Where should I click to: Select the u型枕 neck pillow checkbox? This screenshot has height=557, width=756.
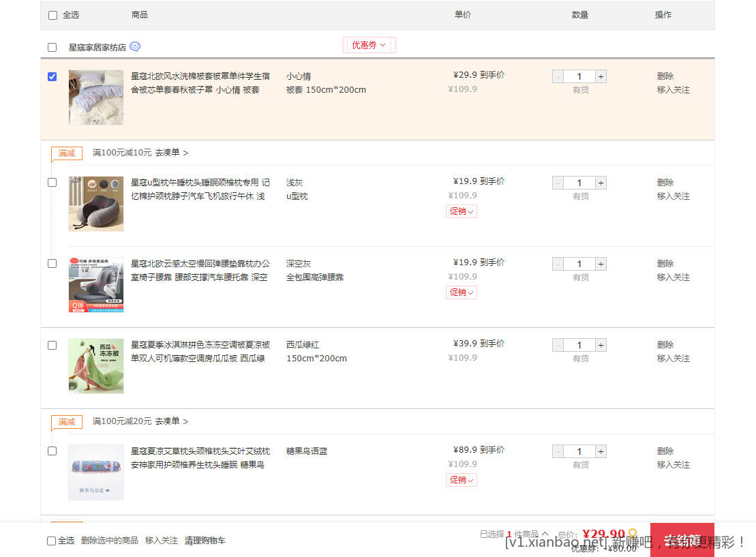[x=52, y=182]
